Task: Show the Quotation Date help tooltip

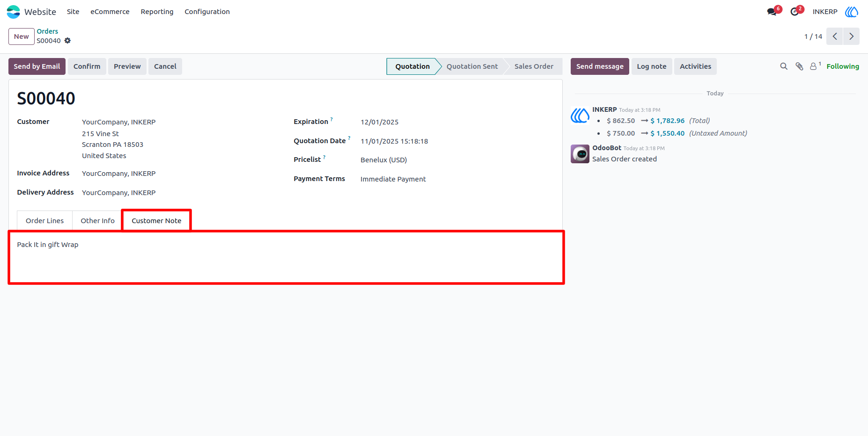Action: pyautogui.click(x=349, y=138)
